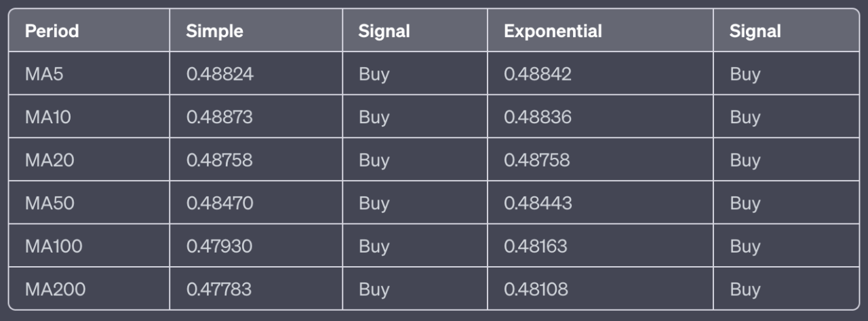Click the first Signal column header
The height and width of the screenshot is (321, 868).
pos(384,31)
